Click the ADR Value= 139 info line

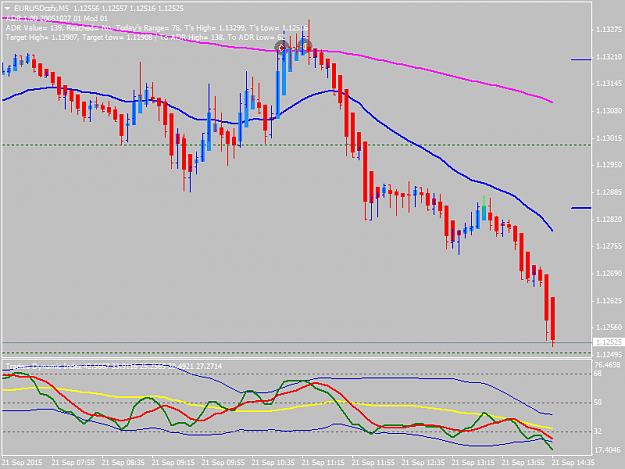[157, 28]
